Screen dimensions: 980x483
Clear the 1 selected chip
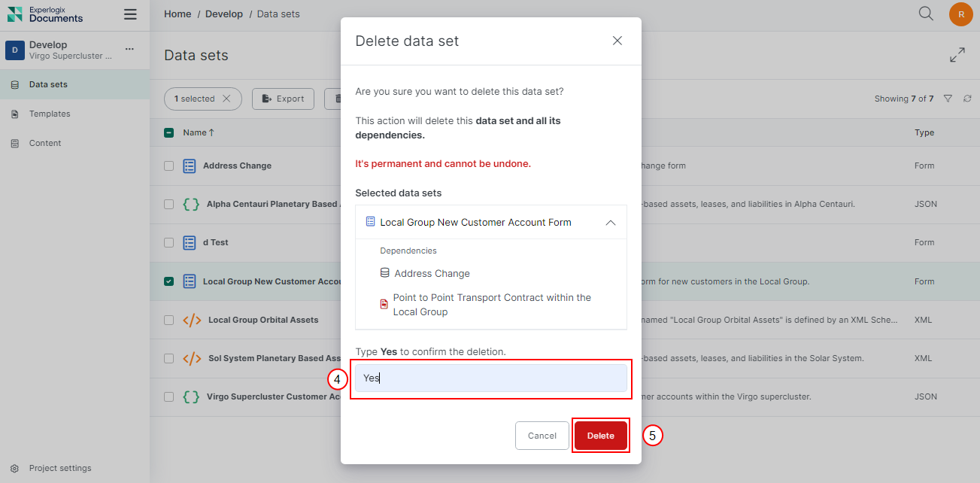point(226,99)
